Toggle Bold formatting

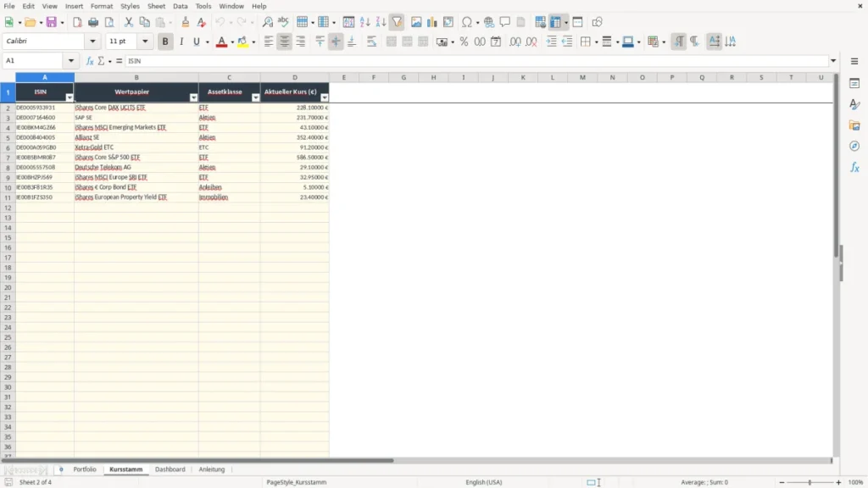pos(165,42)
